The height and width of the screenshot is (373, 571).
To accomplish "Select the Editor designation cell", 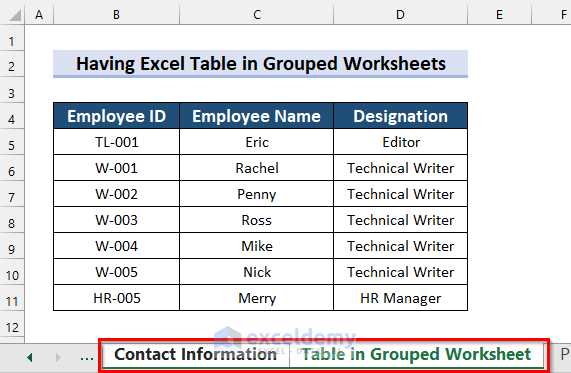I will pos(401,142).
